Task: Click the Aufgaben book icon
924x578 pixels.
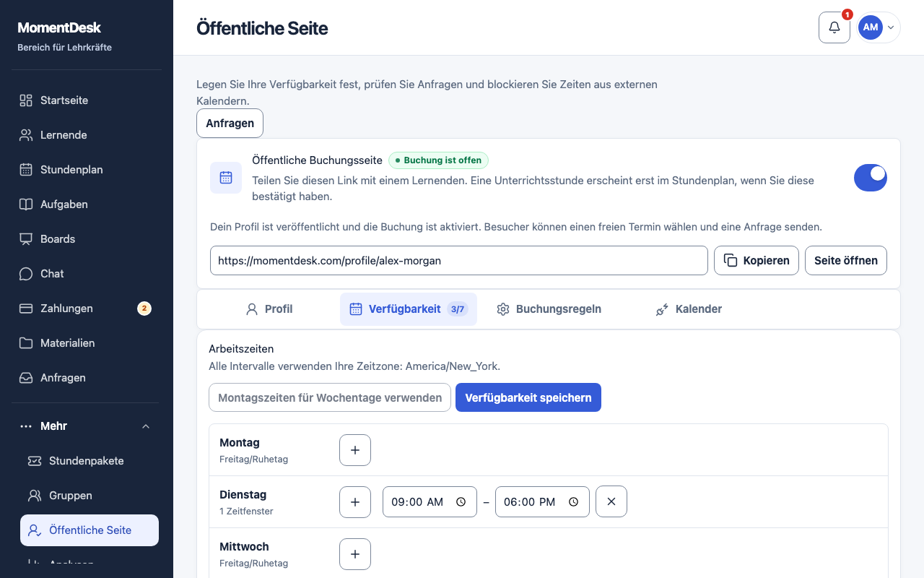Action: [x=26, y=204]
